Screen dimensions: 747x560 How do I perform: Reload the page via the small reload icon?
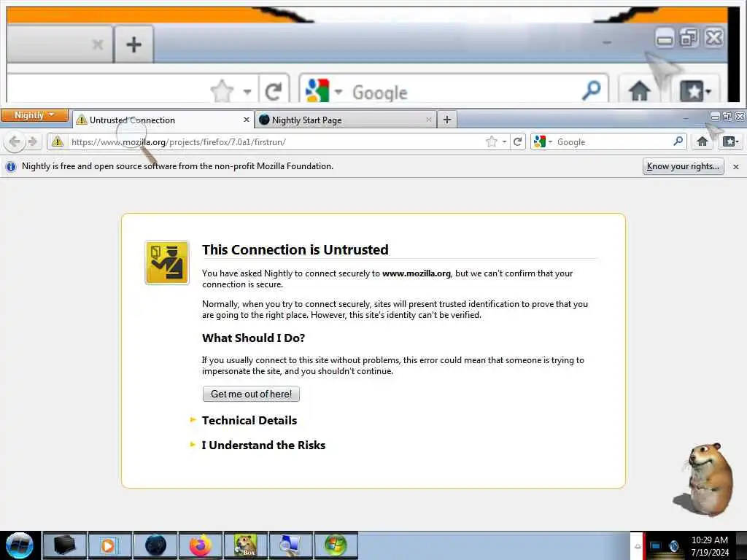517,141
